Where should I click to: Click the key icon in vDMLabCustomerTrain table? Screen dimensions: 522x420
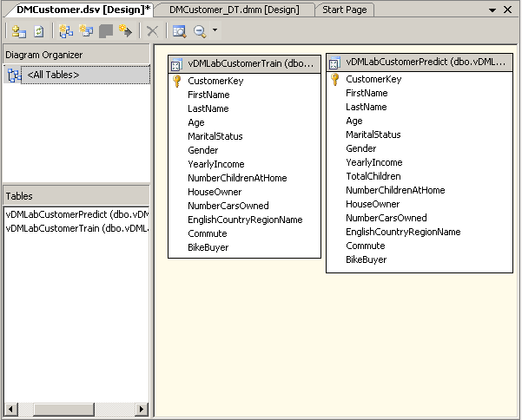point(177,81)
